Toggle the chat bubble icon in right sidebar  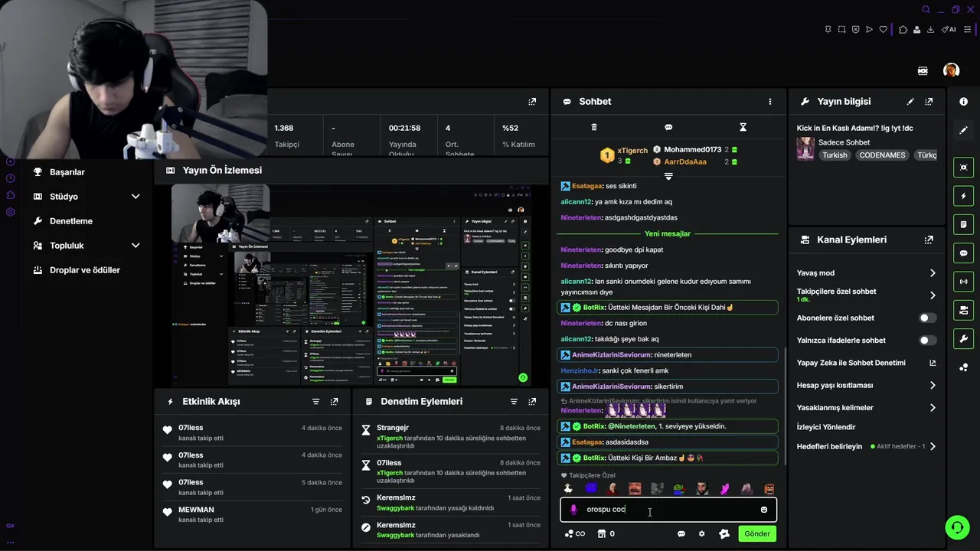click(x=963, y=253)
